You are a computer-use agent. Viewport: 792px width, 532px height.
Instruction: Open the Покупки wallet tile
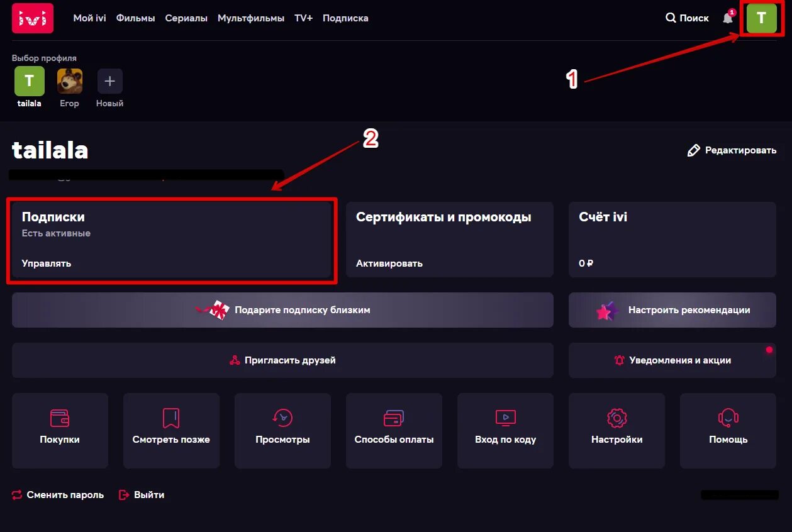60,431
